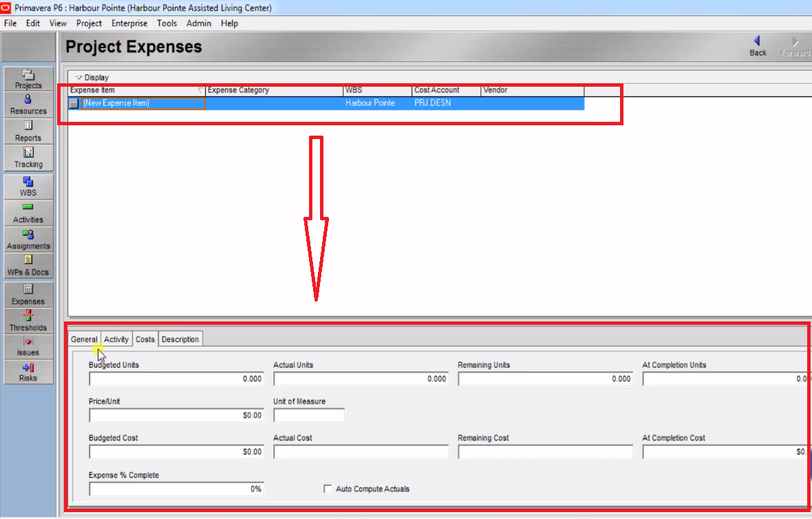The image size is (812, 519).
Task: Enable the Auto Compute Actuals checkbox
Action: click(x=328, y=489)
